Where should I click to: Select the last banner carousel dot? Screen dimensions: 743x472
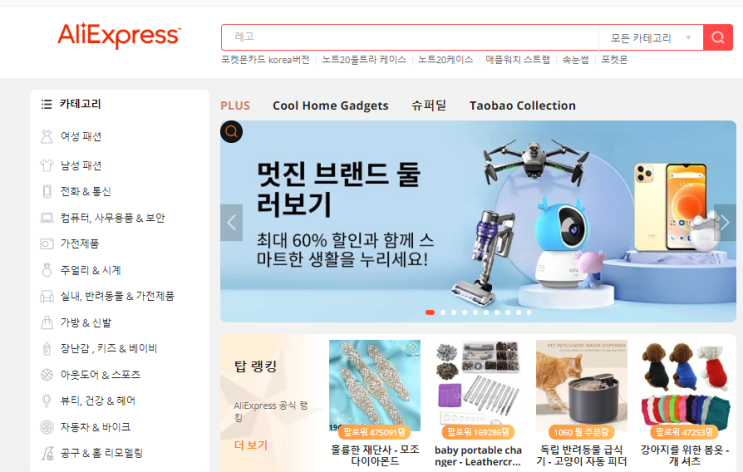coord(529,312)
